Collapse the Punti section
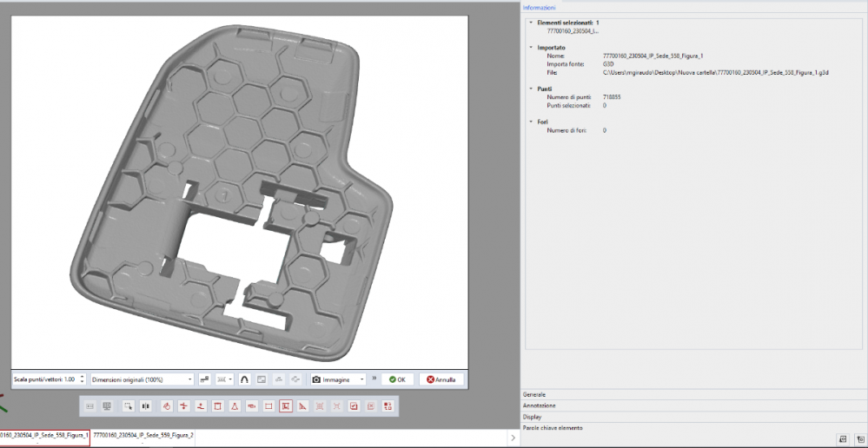Screen dimensions: 868x448 point(531,89)
